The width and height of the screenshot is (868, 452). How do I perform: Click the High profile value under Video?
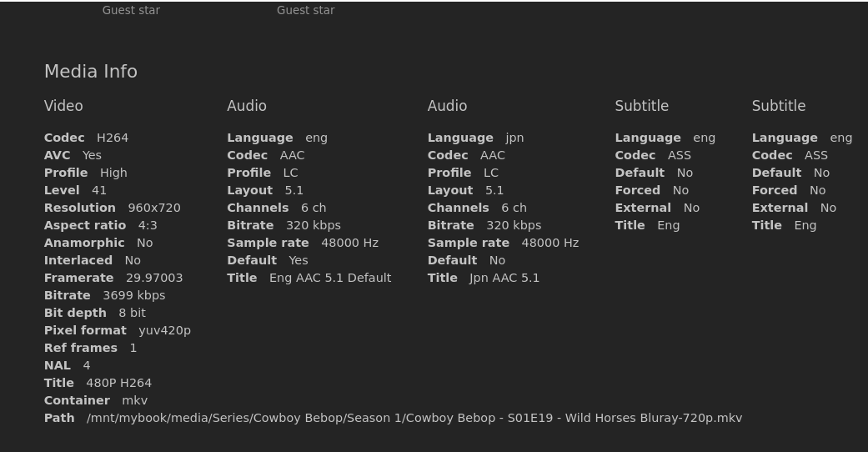click(113, 173)
